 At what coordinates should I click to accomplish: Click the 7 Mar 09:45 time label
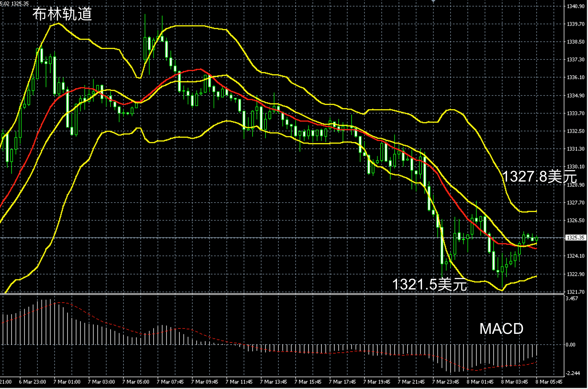point(204,382)
